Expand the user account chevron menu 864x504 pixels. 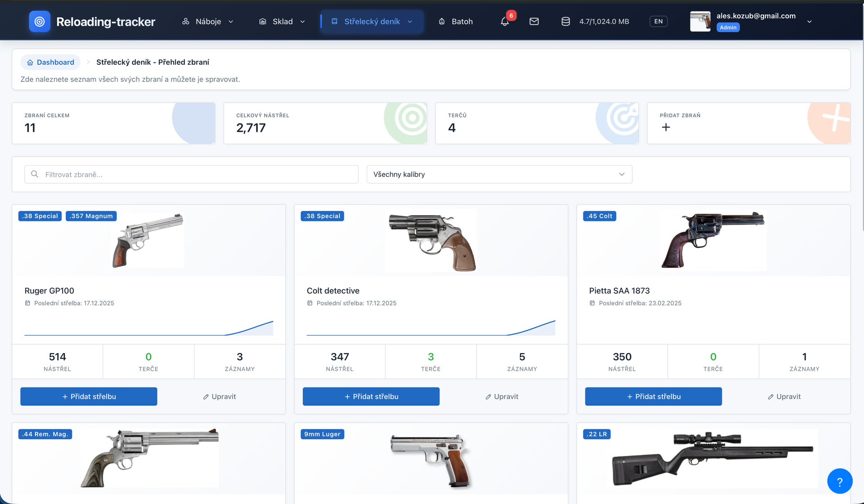pos(809,22)
